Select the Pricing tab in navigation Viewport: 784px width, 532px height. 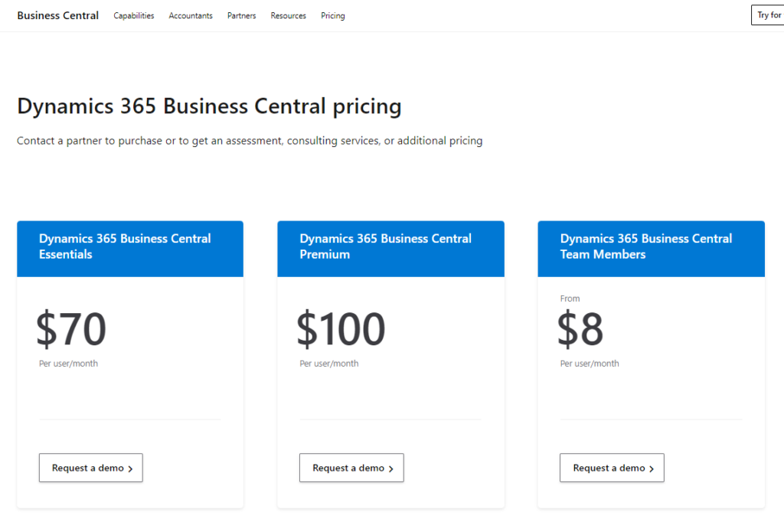point(332,15)
